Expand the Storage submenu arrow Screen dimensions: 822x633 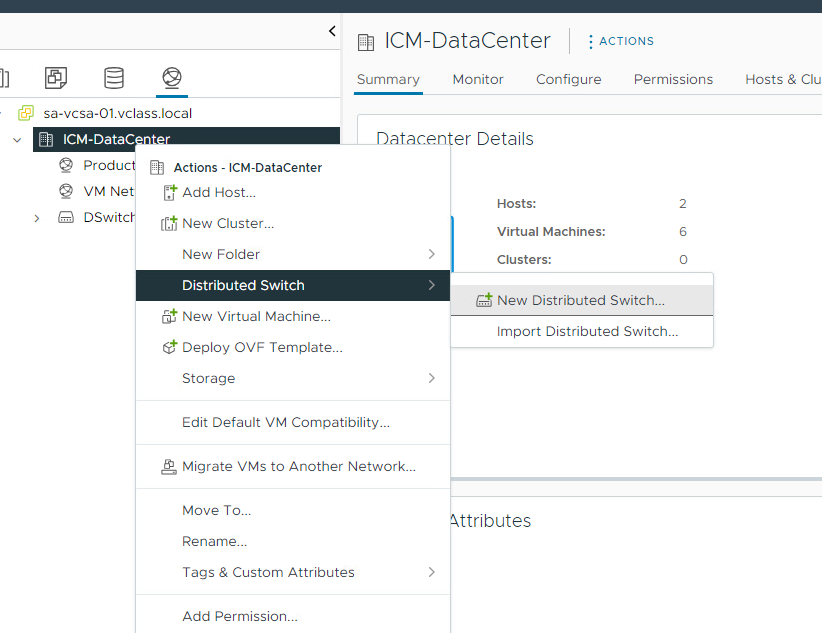click(431, 378)
